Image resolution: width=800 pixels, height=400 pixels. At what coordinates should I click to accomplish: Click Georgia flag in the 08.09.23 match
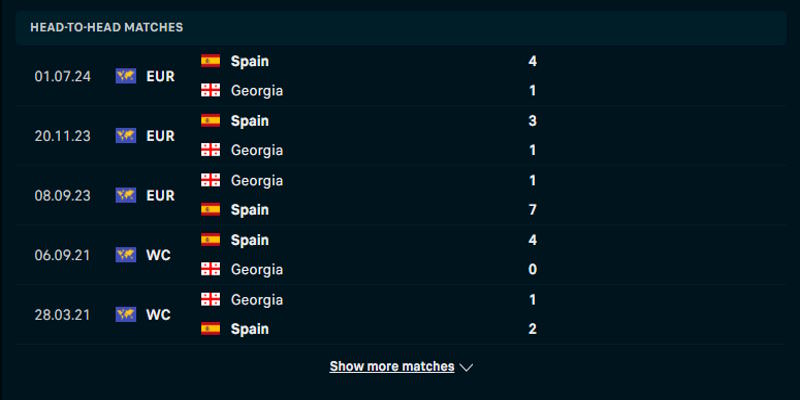210,181
